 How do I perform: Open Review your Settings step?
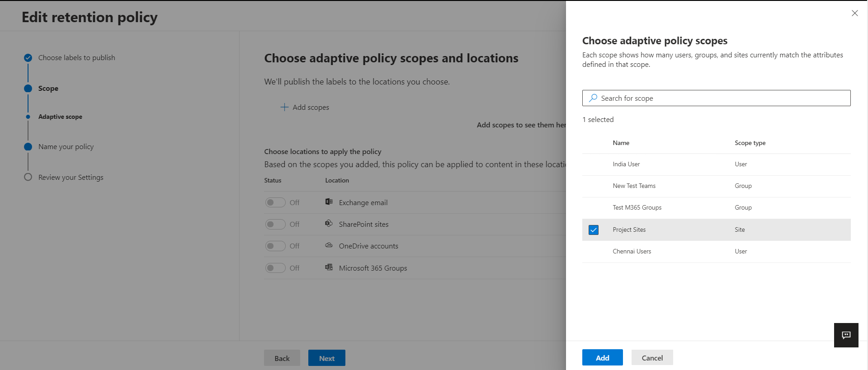71,178
